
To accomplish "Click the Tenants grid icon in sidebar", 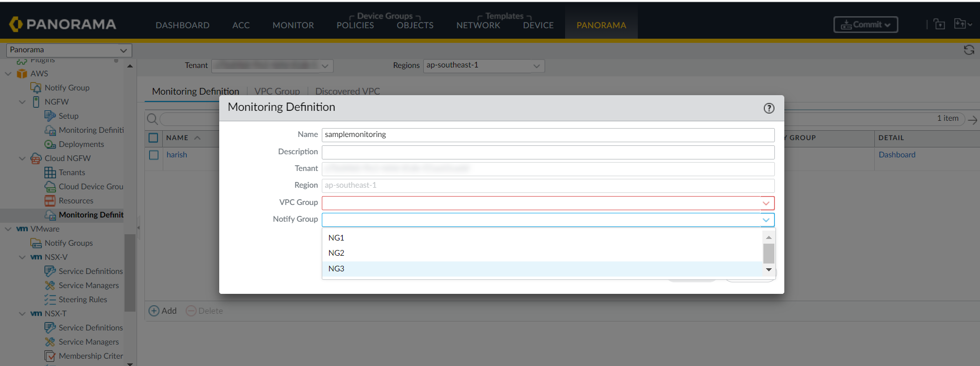I will click(x=50, y=173).
